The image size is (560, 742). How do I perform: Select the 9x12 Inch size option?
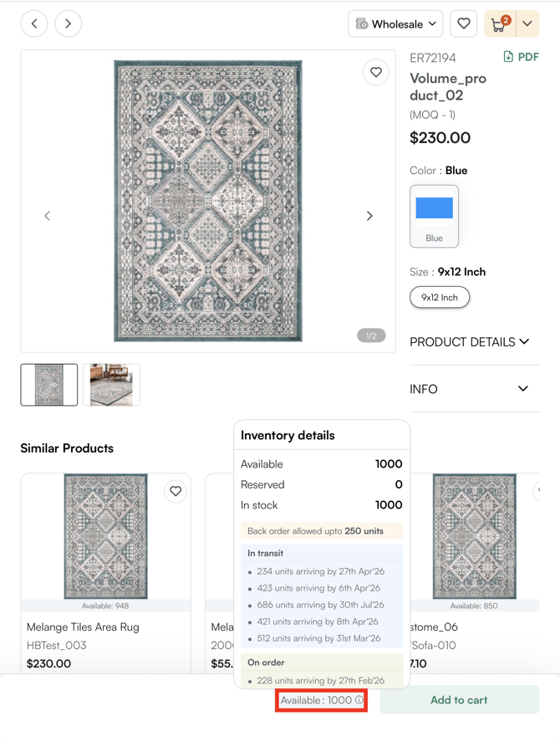(440, 298)
